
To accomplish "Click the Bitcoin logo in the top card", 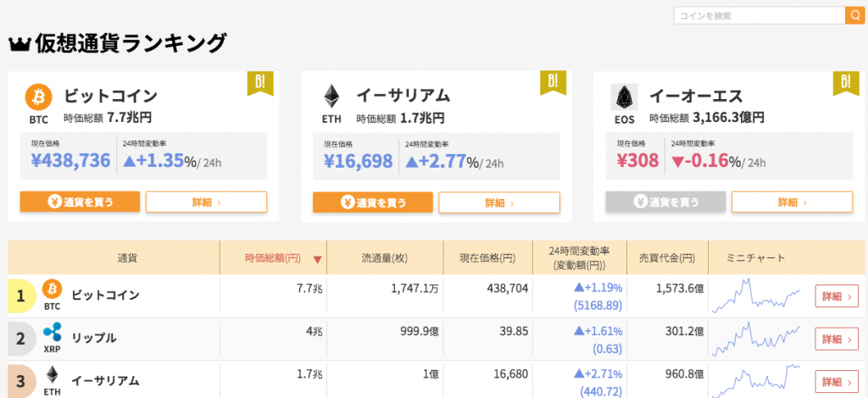I will [39, 98].
